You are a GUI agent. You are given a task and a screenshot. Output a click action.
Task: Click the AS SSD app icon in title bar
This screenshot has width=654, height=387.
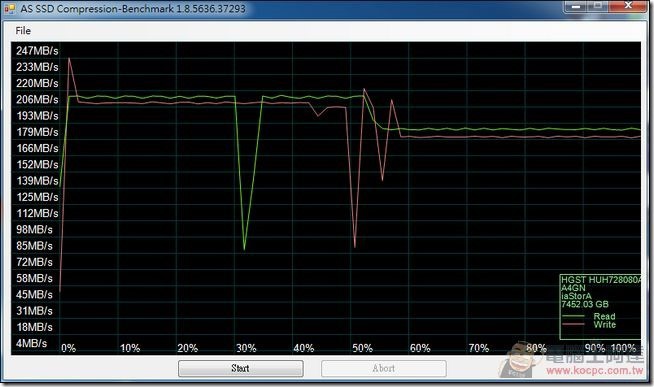coord(10,8)
